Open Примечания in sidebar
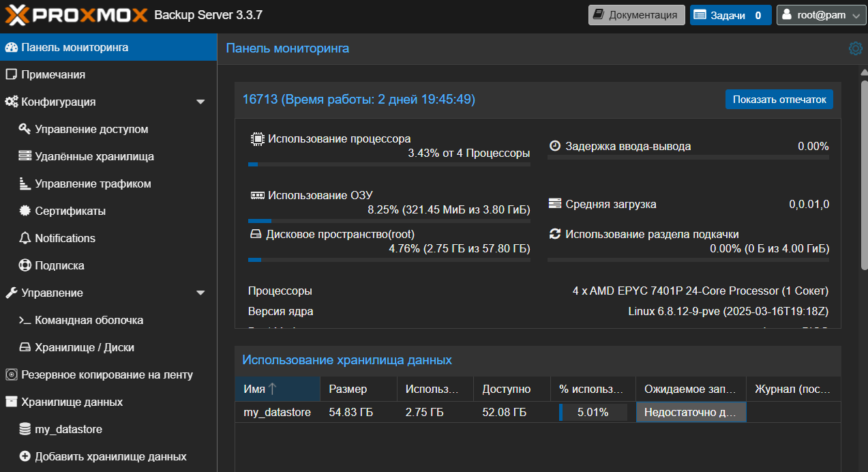Viewport: 868px width, 472px height. [108, 75]
